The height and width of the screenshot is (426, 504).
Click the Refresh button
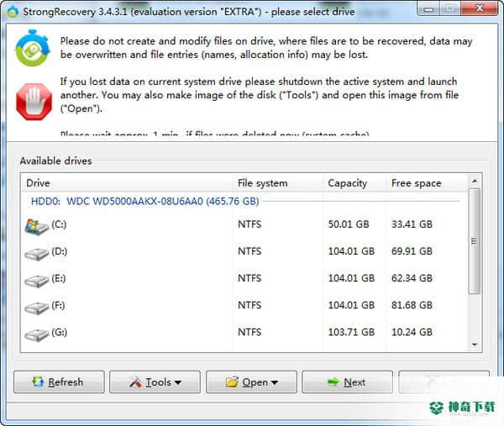[x=59, y=382]
